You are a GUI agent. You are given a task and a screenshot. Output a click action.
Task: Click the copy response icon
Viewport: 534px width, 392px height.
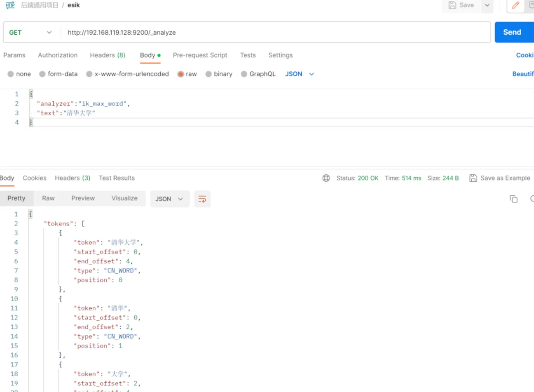coord(513,199)
